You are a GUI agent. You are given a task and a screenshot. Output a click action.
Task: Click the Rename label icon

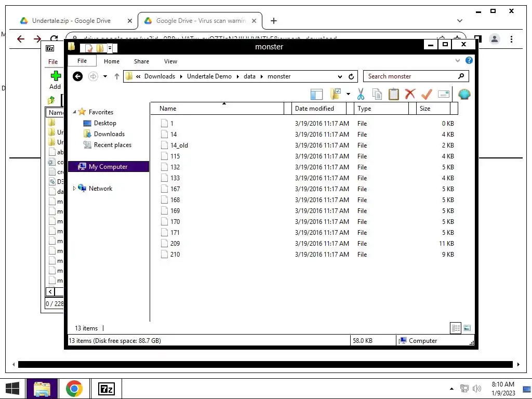[x=444, y=94]
